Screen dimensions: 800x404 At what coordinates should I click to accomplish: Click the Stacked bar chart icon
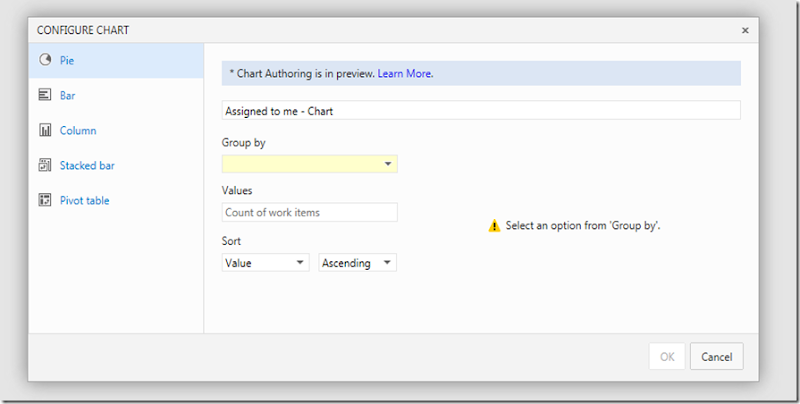[45, 165]
